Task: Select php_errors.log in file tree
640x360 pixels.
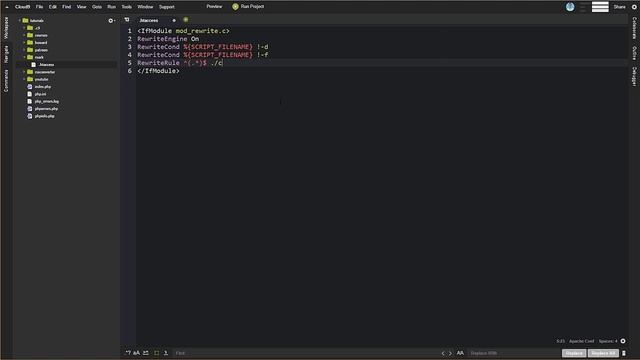Action: click(x=47, y=101)
